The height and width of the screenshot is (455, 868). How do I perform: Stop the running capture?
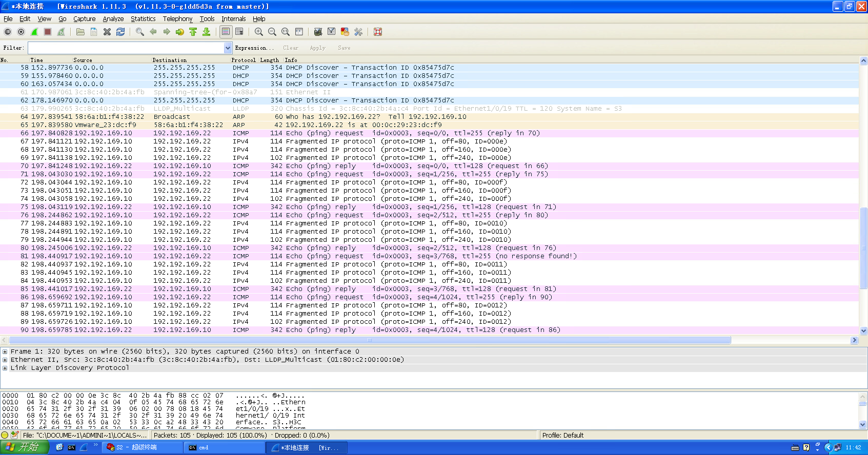pos(48,32)
